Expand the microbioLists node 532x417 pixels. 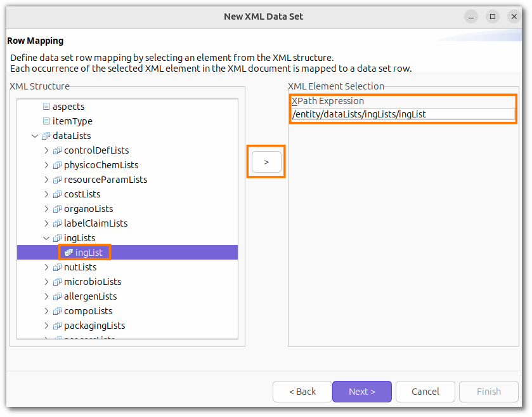coord(46,282)
